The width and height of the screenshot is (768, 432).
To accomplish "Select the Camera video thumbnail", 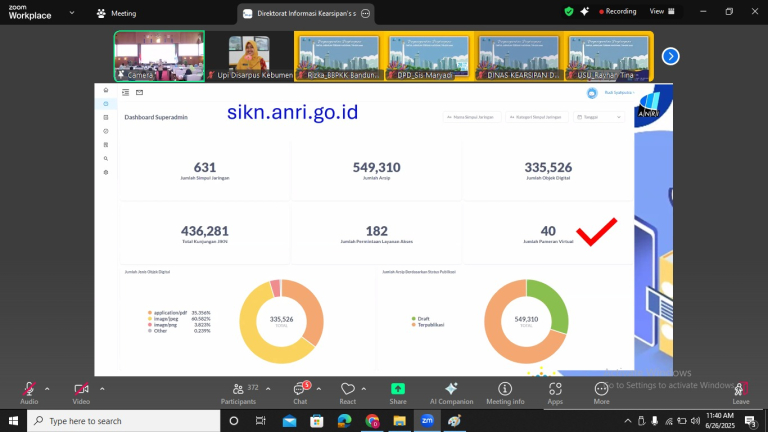I will point(159,56).
